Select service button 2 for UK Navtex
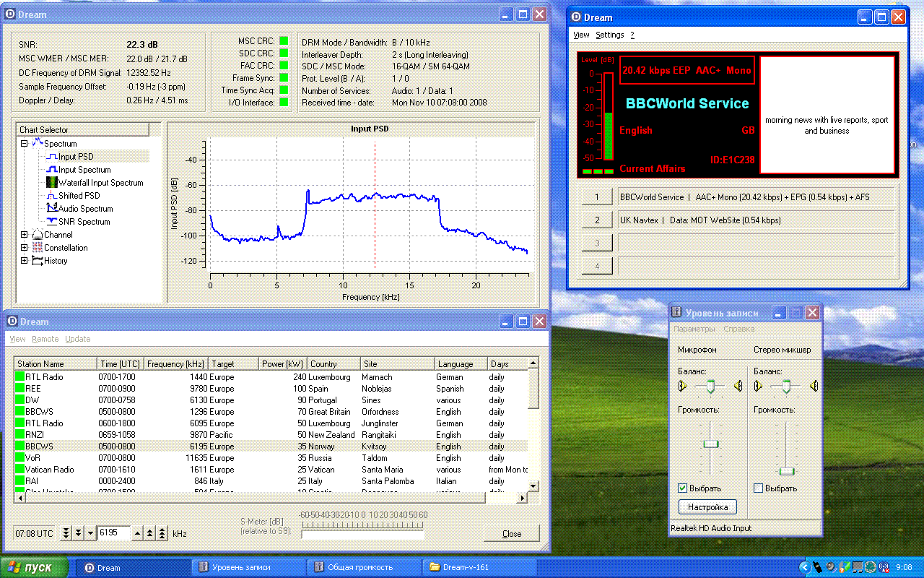The image size is (924, 578). [597, 220]
